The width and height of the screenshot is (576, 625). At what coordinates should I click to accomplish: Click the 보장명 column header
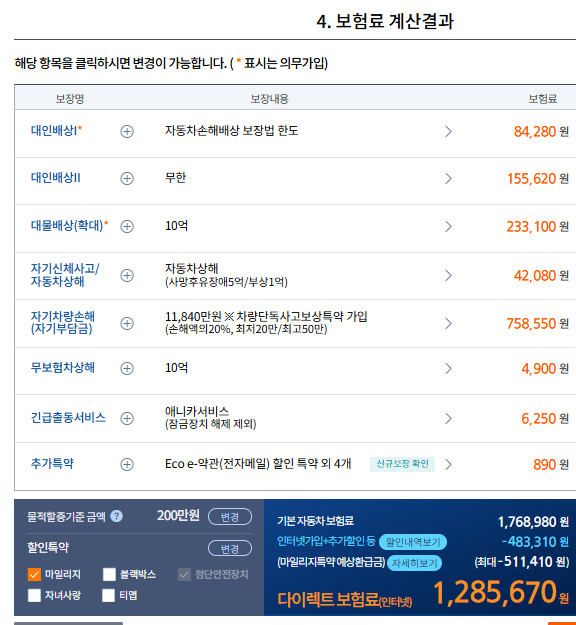[x=70, y=98]
